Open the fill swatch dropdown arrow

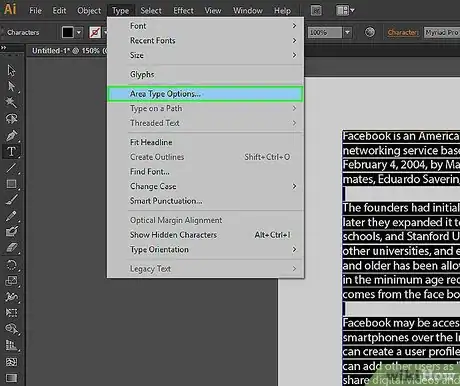click(79, 32)
